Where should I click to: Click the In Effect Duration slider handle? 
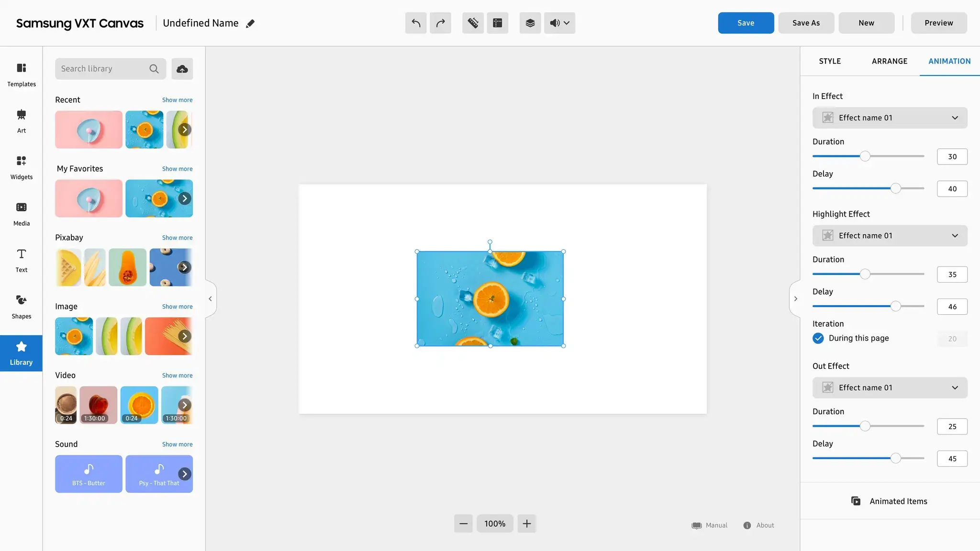click(x=865, y=156)
